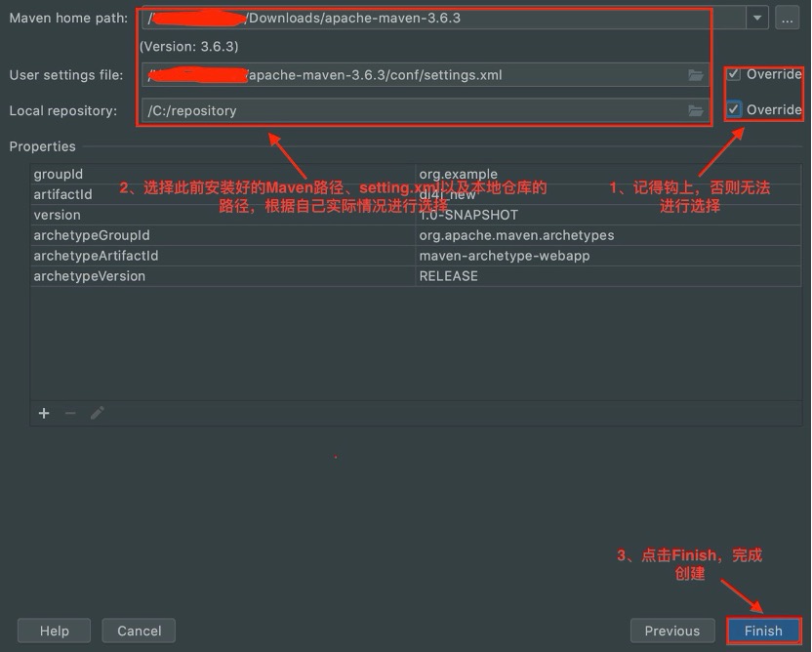
Task: Toggle Override checkbox for User settings file
Action: 733,74
